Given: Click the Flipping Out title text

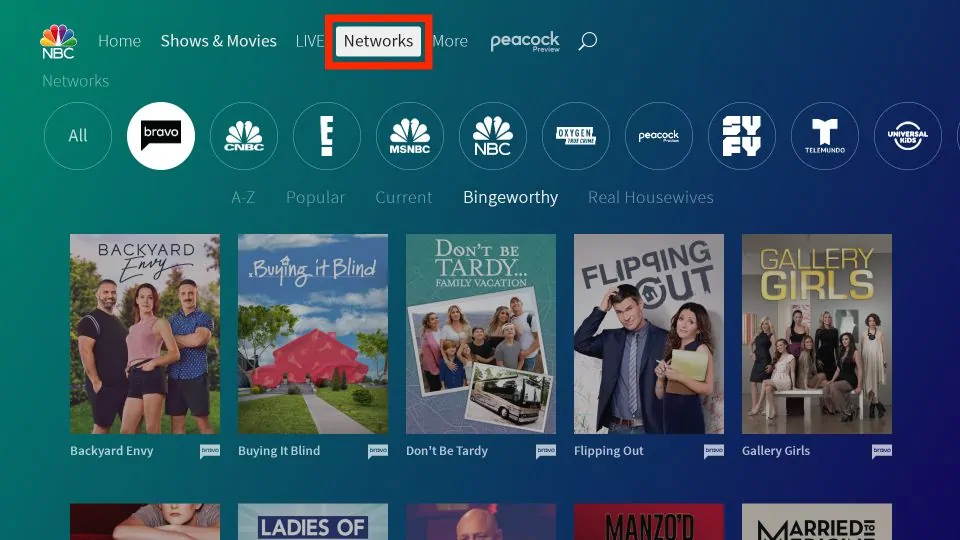Looking at the screenshot, I should pyautogui.click(x=609, y=451).
